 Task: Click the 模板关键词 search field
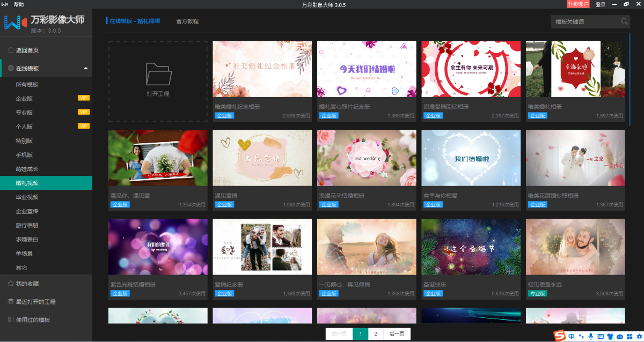585,21
